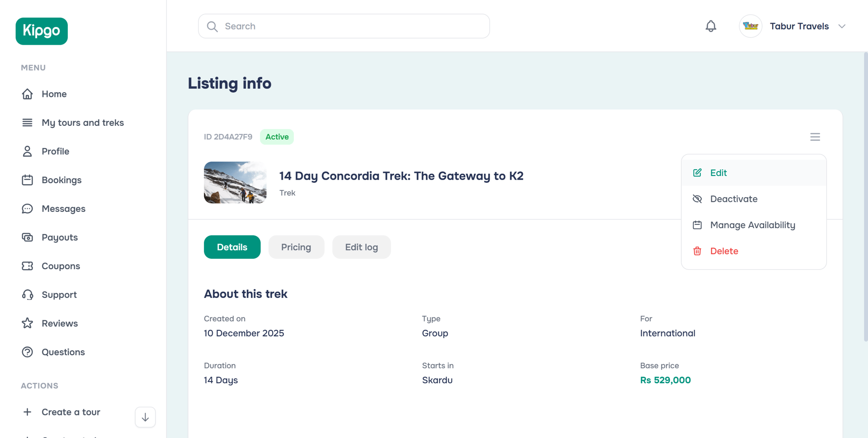Click the Support headset icon

pyautogui.click(x=28, y=295)
